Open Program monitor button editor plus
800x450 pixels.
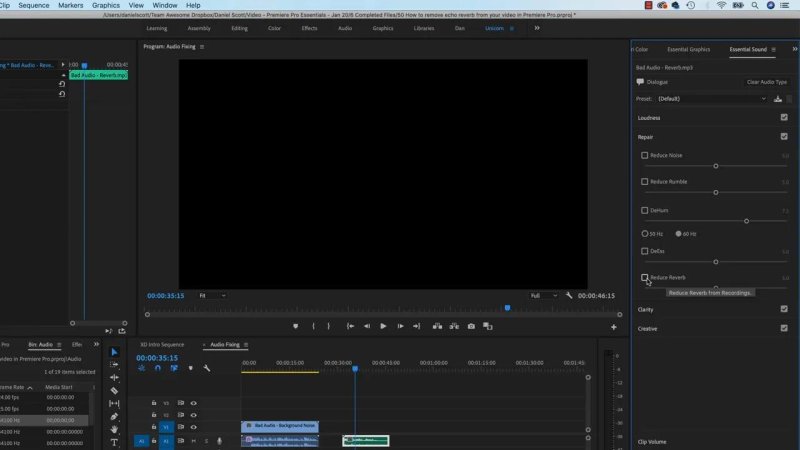pyautogui.click(x=614, y=327)
